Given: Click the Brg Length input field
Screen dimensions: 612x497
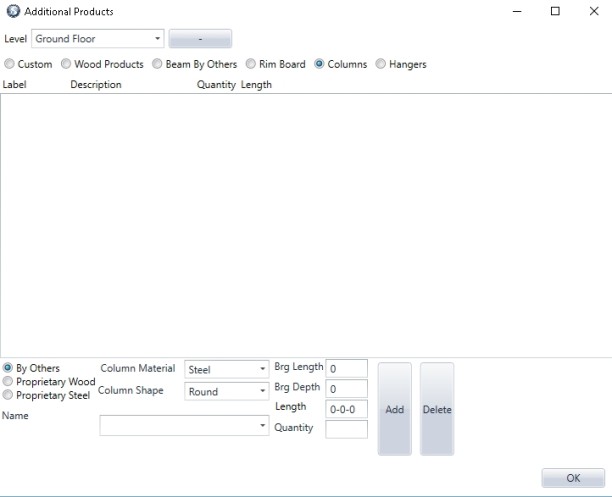Looking at the screenshot, I should 347,369.
